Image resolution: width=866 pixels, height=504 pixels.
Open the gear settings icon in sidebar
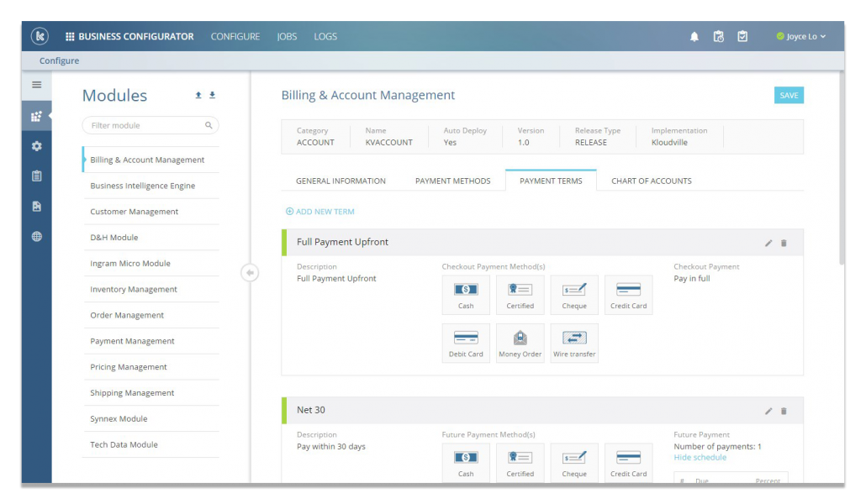[x=36, y=146]
